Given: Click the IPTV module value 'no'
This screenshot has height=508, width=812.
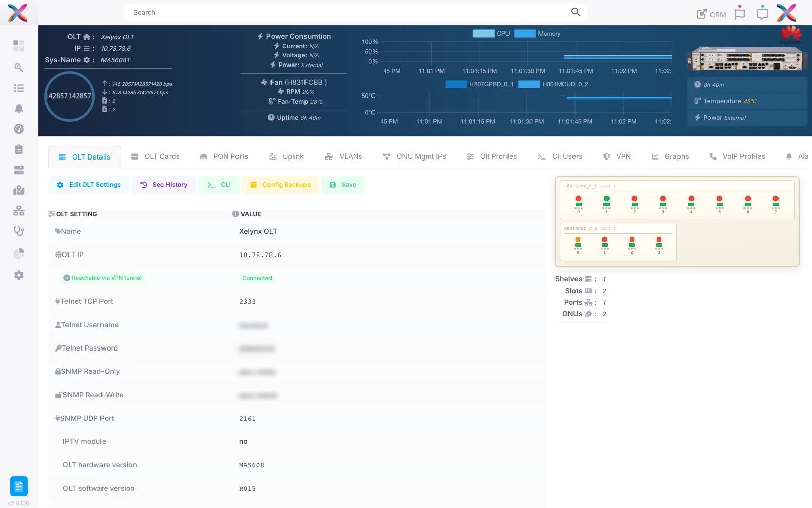Looking at the screenshot, I should (x=243, y=442).
